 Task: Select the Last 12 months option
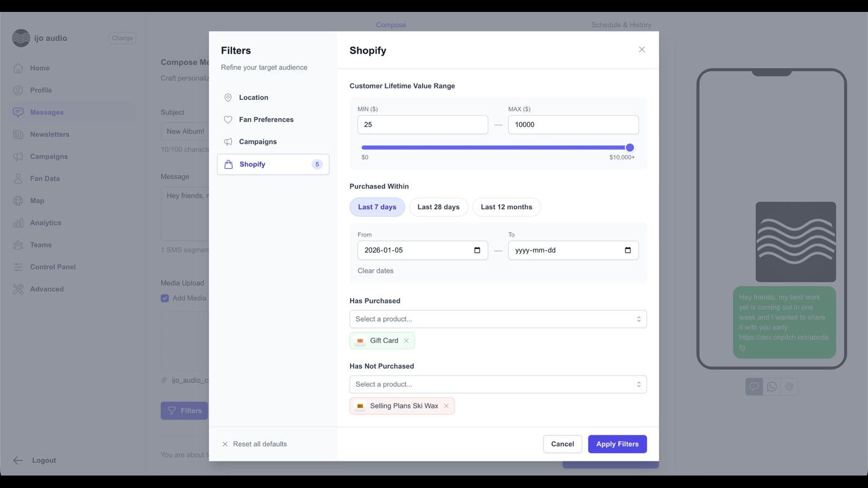click(506, 207)
